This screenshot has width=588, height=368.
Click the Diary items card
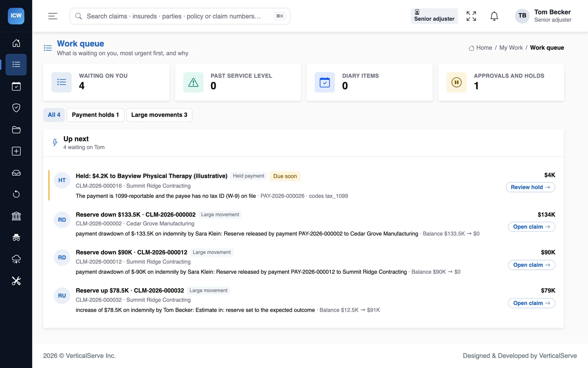pos(369,82)
